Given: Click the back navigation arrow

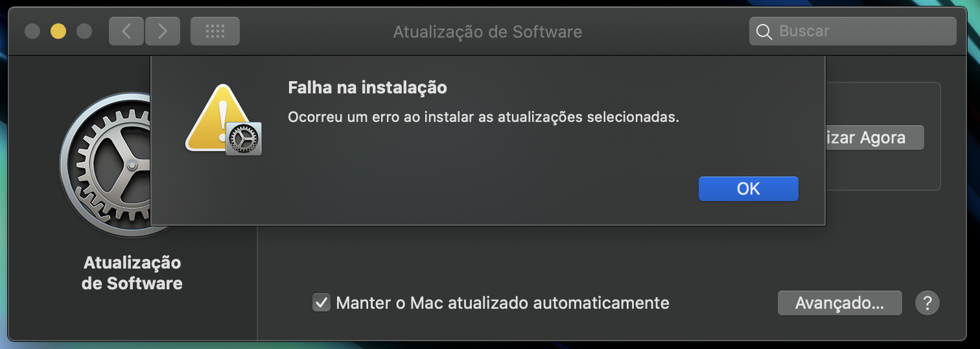Looking at the screenshot, I should click(x=126, y=31).
